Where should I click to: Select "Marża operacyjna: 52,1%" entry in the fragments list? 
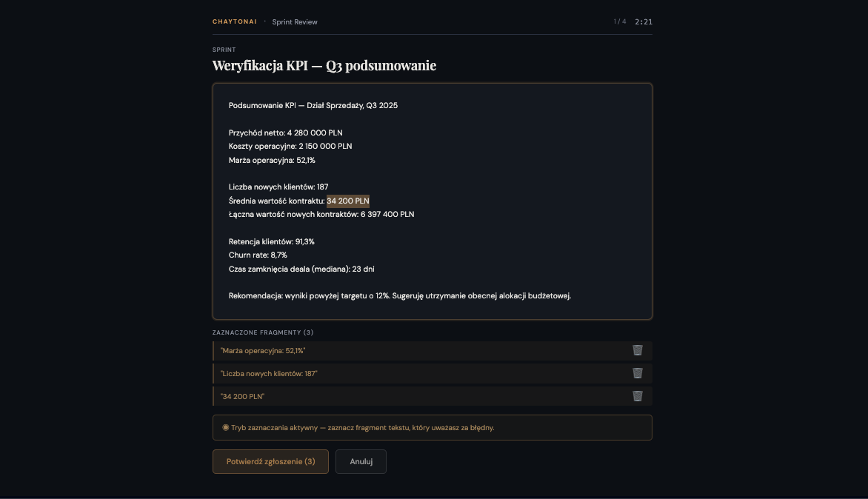263,350
